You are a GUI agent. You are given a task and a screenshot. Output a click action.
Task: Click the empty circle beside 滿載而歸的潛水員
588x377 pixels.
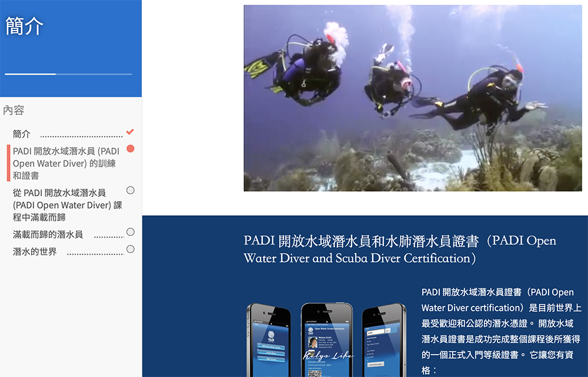(131, 232)
